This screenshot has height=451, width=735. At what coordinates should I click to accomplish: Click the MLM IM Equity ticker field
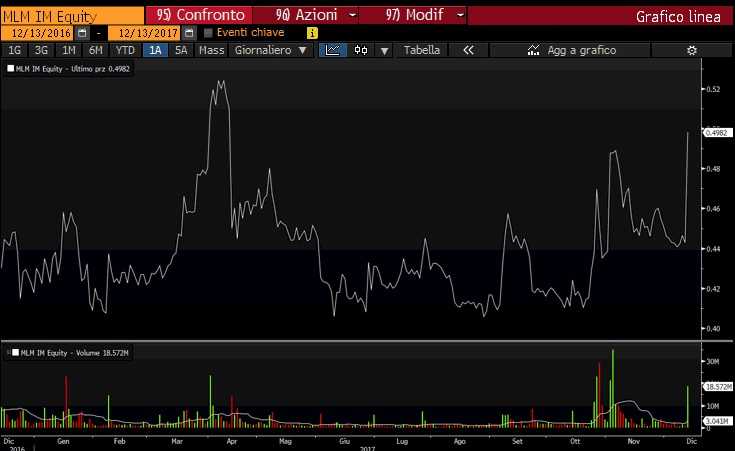tap(72, 16)
